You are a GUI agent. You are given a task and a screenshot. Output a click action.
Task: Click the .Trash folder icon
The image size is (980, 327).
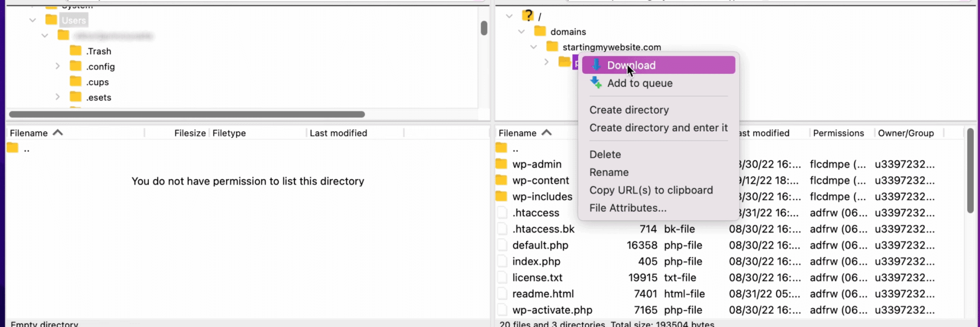(75, 51)
